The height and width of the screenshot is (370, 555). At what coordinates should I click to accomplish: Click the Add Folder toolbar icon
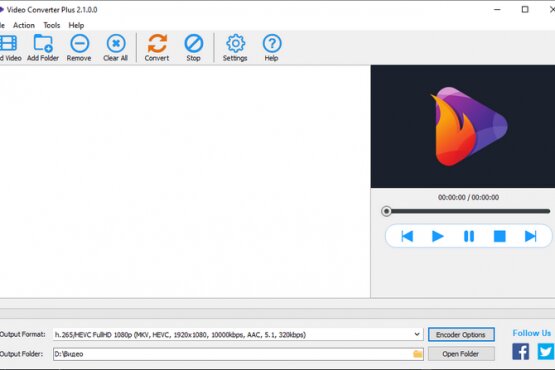click(43, 43)
